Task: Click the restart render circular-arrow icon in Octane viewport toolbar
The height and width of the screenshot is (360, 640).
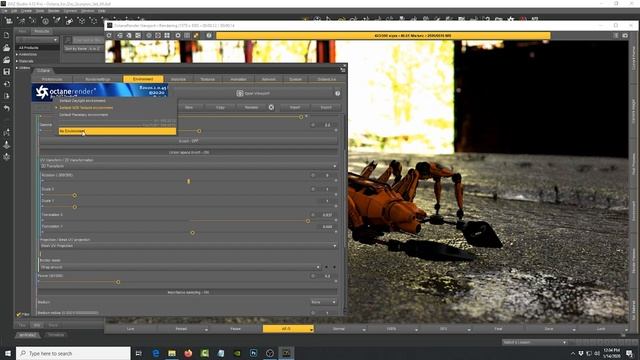Action: [x=109, y=36]
